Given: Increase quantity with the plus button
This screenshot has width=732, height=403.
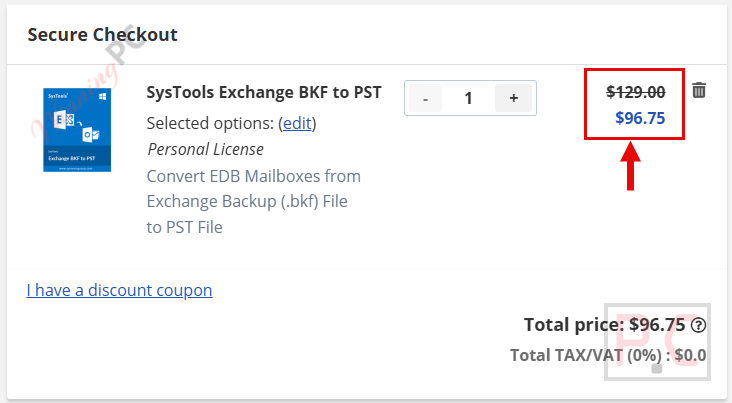Looking at the screenshot, I should (x=514, y=98).
